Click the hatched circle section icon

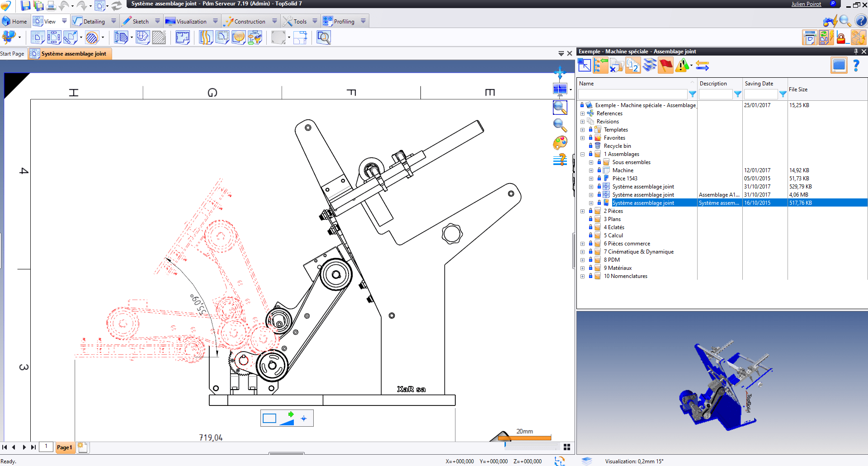[x=92, y=38]
